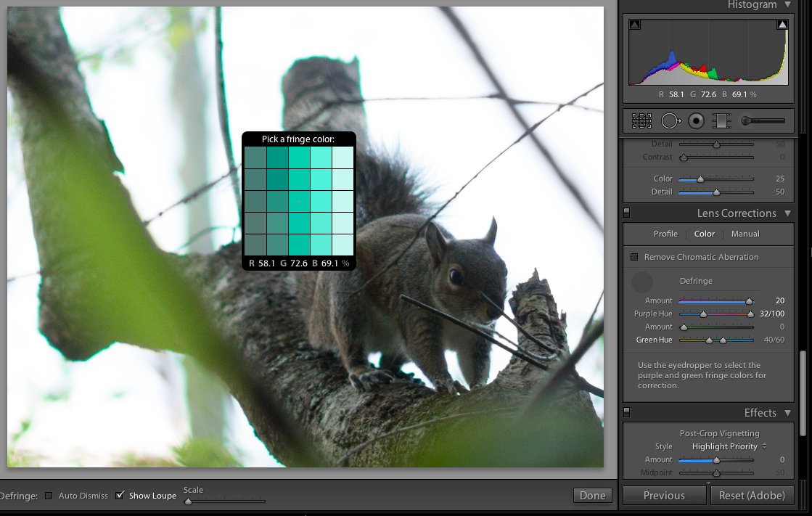Viewport: 812px width, 516px height.
Task: Enable Auto Dismiss for Defringe
Action: tap(49, 496)
